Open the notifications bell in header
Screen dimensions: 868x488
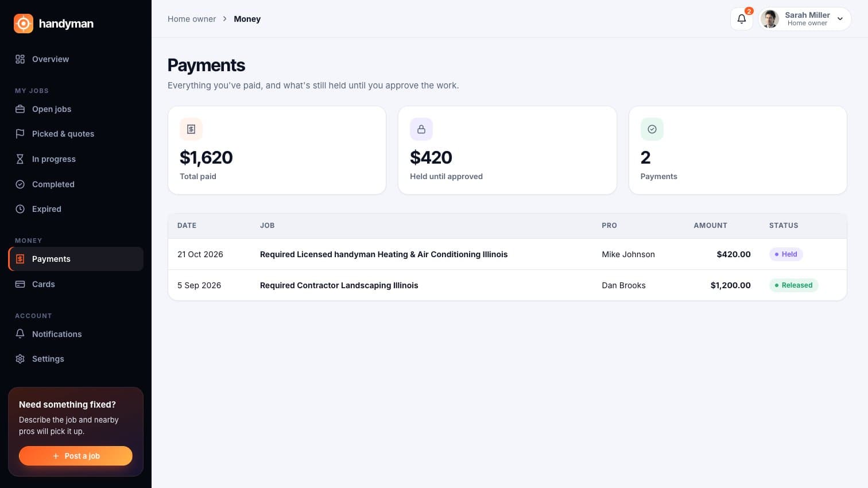742,19
